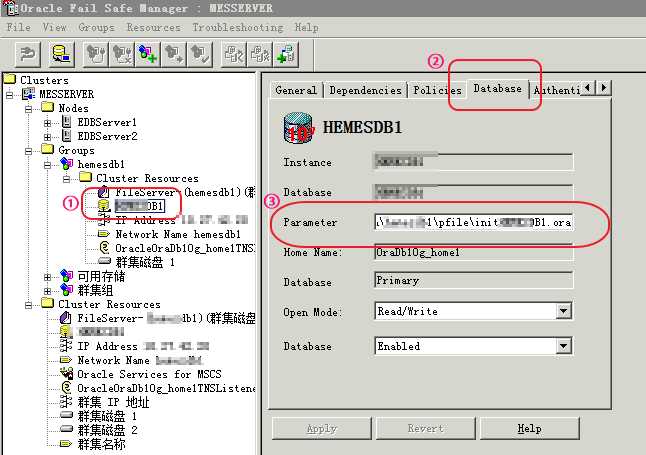The image size is (646, 455).
Task: Select Oracle Services for MSCS tree row
Action: point(149,374)
